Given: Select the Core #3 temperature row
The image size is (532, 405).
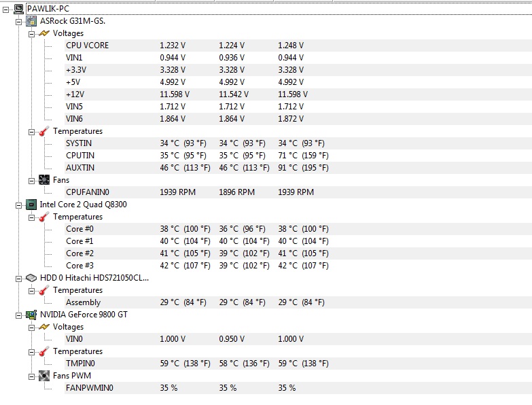Looking at the screenshot, I should 298,266.
